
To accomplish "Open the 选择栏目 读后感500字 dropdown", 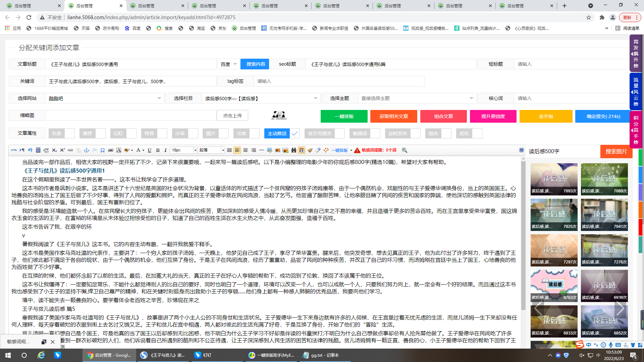I will pyautogui.click(x=261, y=98).
